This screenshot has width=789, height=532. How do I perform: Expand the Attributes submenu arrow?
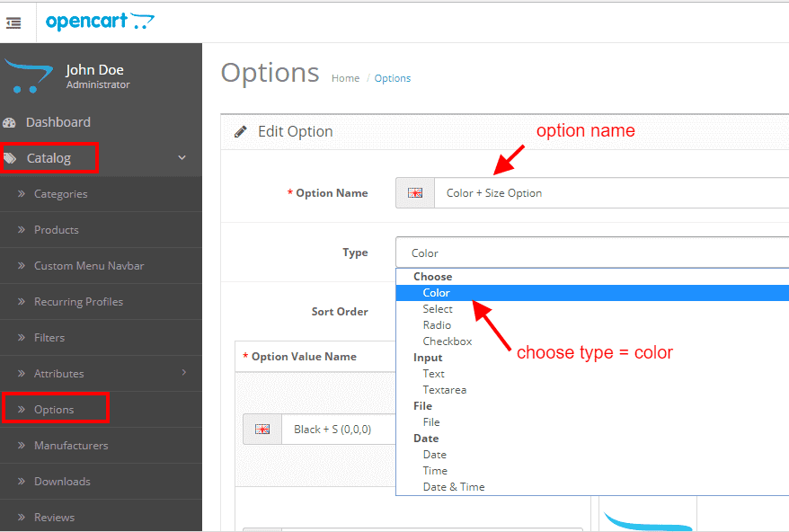point(184,372)
